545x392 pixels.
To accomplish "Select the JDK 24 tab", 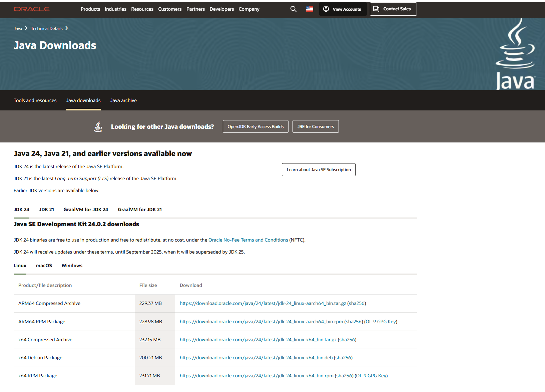I will [x=21, y=210].
